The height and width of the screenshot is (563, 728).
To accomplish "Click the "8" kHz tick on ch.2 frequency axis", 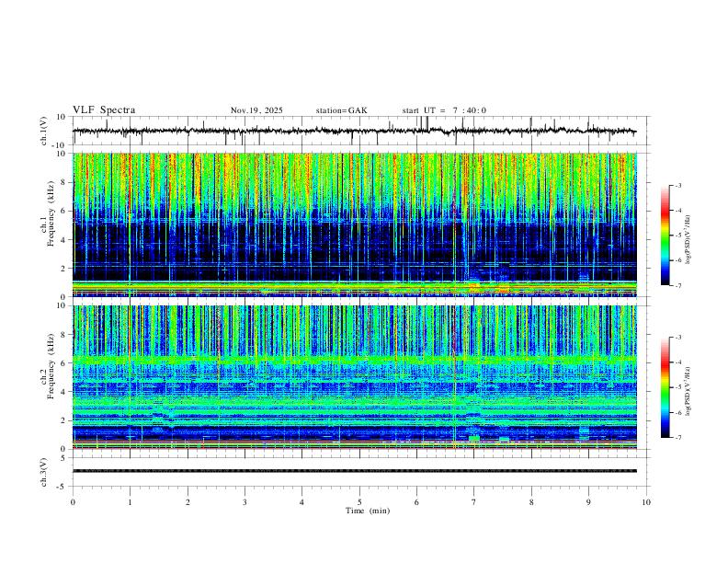I will [x=64, y=335].
